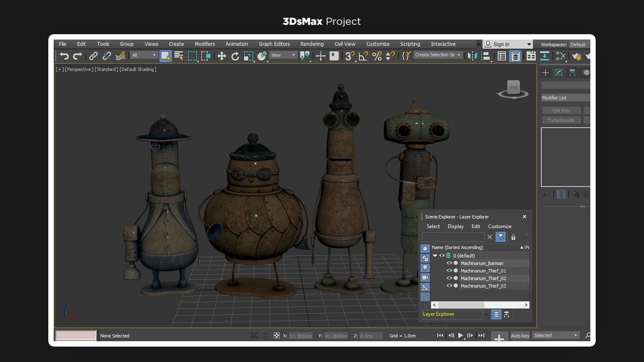Hide the Machinarium_Thief_01 object
The image size is (644, 362).
tap(449, 270)
